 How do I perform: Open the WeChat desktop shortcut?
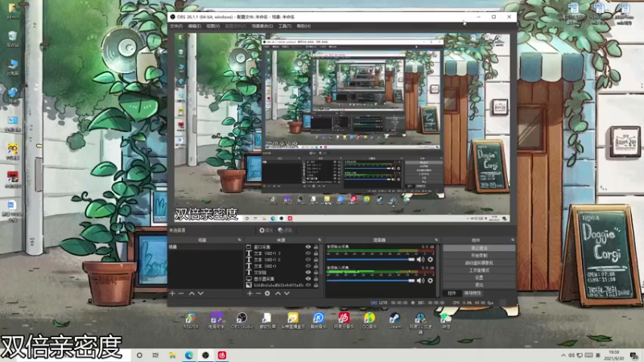[x=446, y=320]
